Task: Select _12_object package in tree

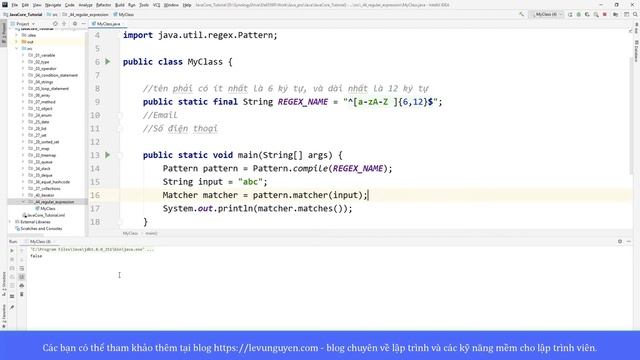Action: (x=40, y=109)
